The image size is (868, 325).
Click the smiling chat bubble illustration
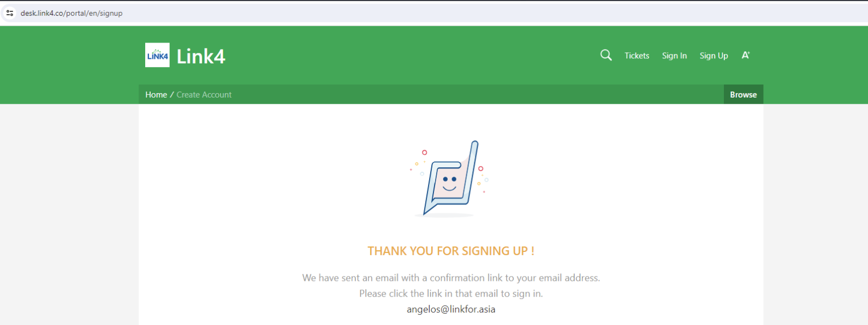pos(450,179)
